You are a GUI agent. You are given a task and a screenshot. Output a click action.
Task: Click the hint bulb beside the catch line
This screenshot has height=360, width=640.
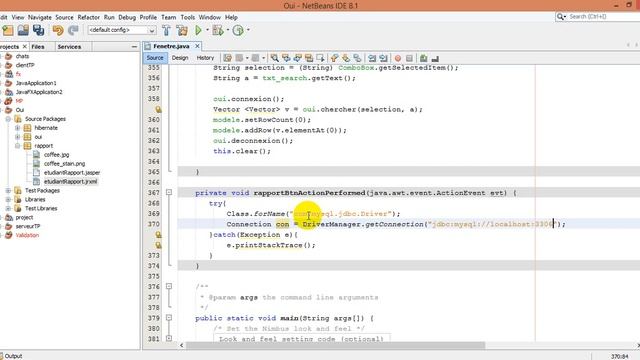[x=158, y=235]
